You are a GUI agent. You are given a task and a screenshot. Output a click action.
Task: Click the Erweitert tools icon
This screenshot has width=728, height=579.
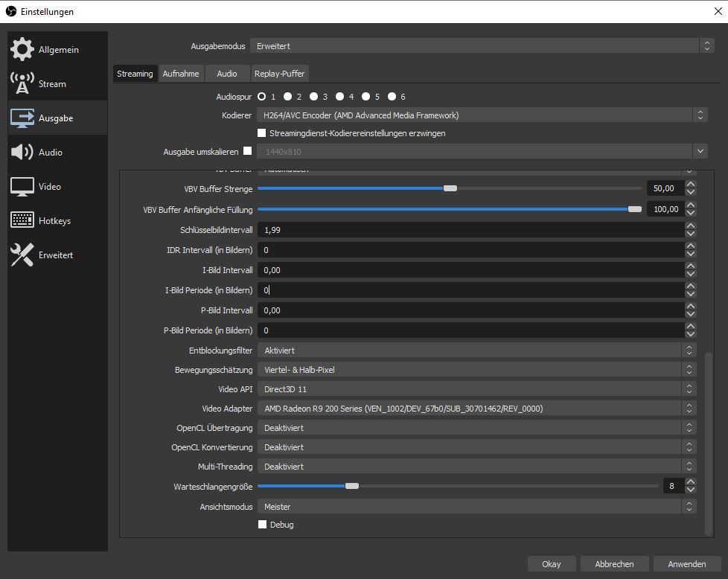22,255
